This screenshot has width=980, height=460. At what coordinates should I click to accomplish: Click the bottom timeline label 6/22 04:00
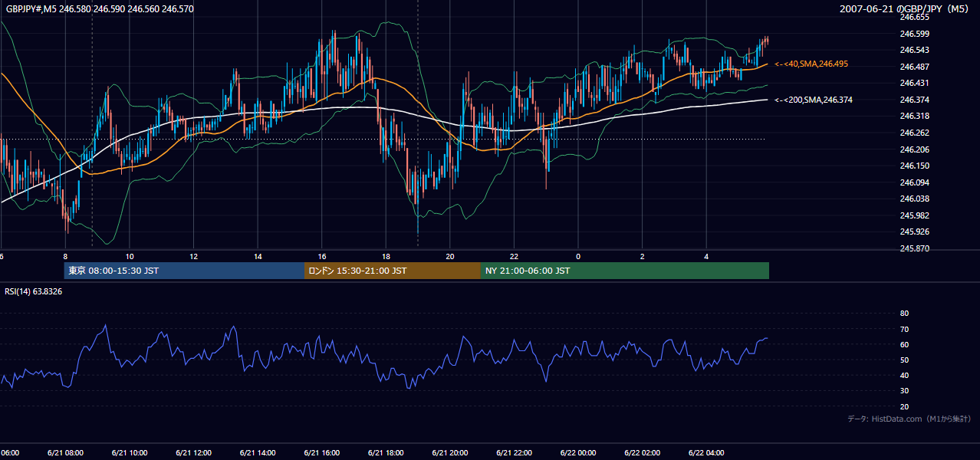pyautogui.click(x=706, y=453)
